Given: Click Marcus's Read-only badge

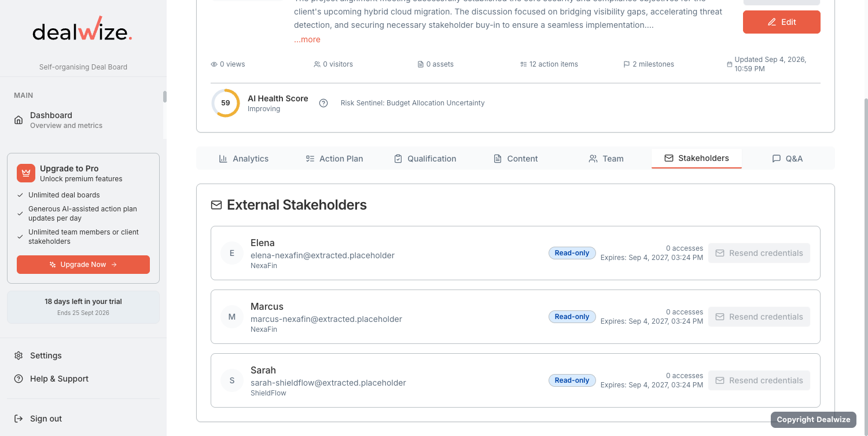Looking at the screenshot, I should [572, 317].
